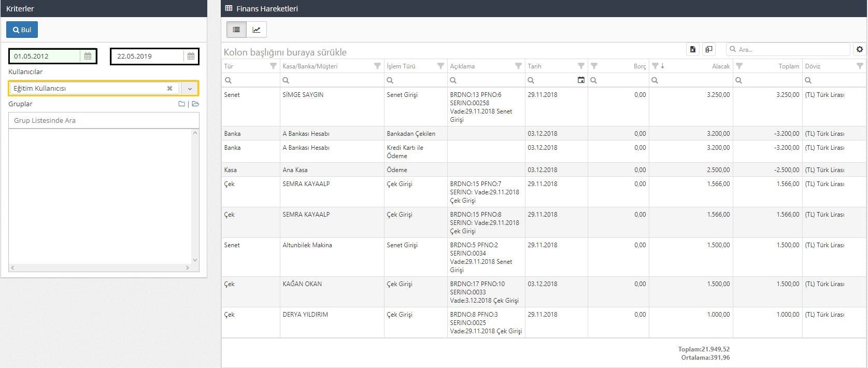Sort by the Toplam column header

[x=788, y=66]
